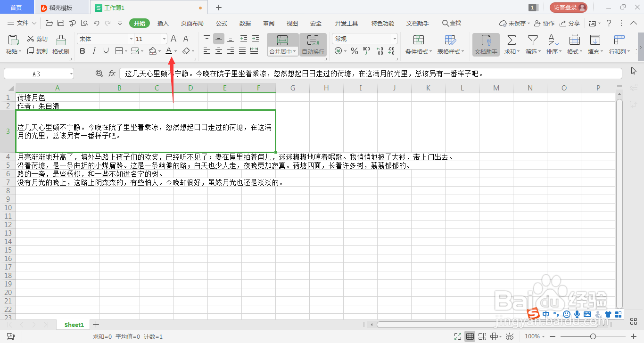Open the font size dropdown 11
This screenshot has width=644, height=343.
164,39
